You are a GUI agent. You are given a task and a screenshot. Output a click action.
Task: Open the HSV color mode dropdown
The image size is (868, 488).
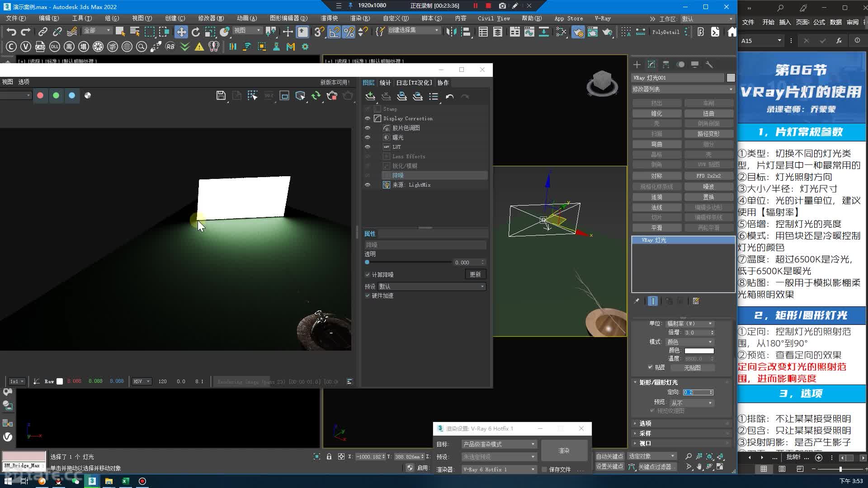[142, 381]
